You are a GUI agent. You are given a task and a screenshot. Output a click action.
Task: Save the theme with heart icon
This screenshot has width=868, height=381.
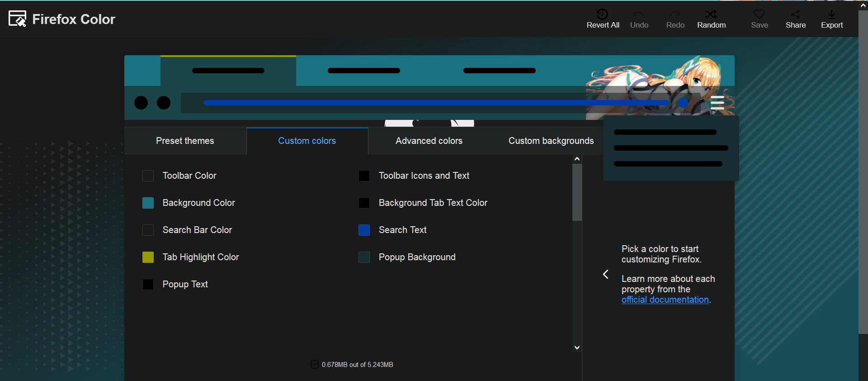[x=759, y=19]
